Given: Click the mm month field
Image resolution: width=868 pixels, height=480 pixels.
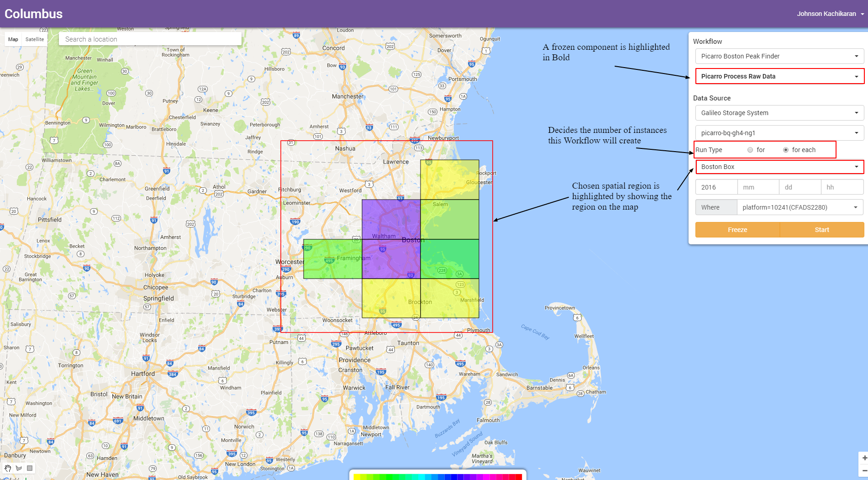Looking at the screenshot, I should (x=758, y=187).
